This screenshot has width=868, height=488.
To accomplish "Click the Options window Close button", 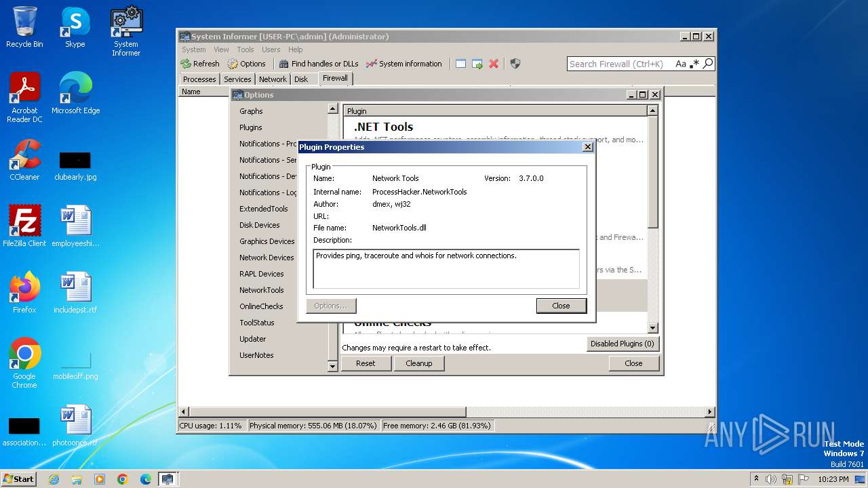I will (633, 363).
